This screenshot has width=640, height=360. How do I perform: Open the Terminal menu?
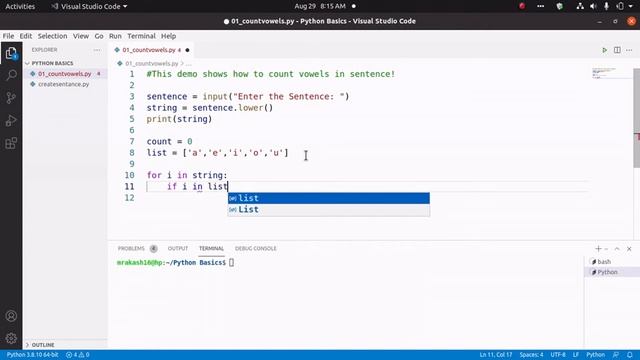[141, 36]
